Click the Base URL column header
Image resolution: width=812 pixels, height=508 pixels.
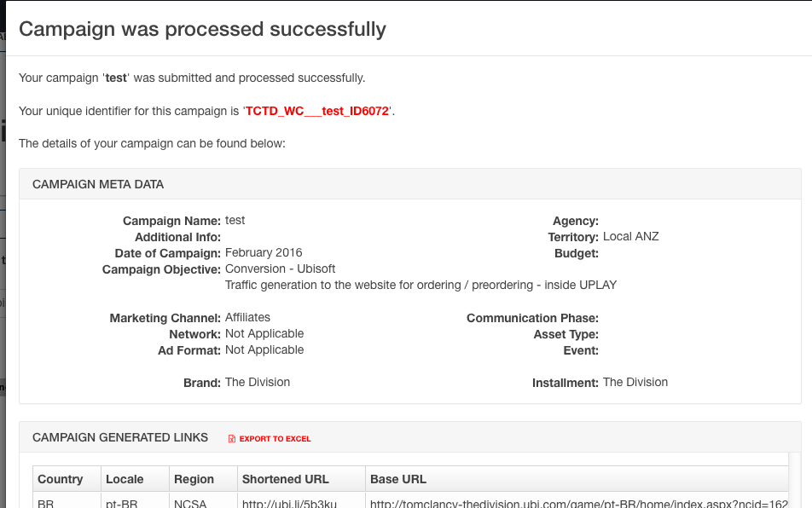398,479
